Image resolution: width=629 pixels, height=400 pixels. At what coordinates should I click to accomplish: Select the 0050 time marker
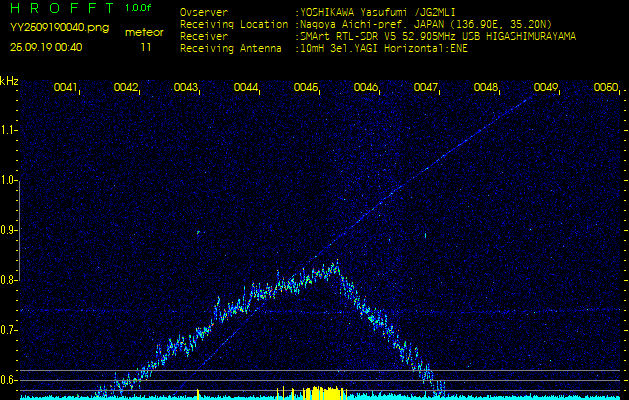coord(606,88)
